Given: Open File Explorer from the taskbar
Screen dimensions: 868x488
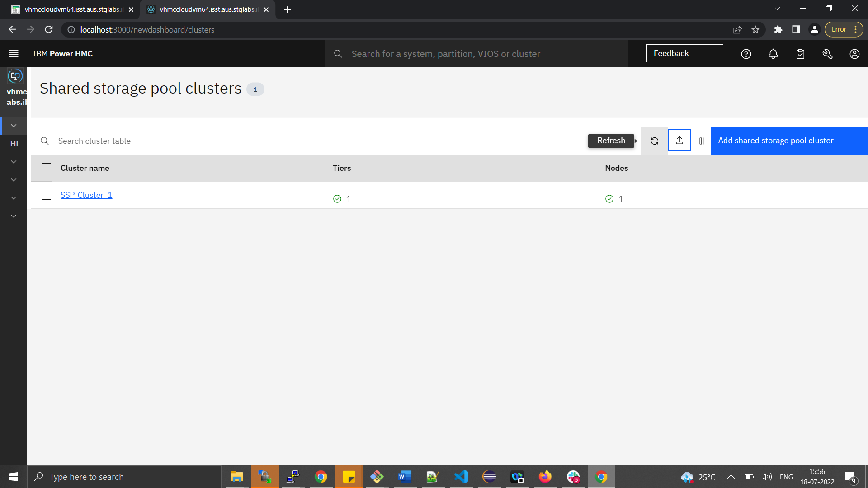Looking at the screenshot, I should [x=236, y=477].
